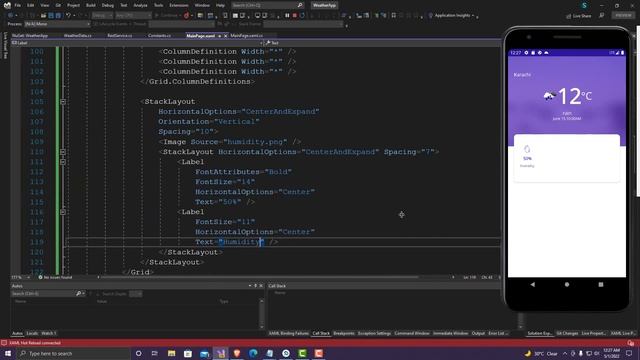640x360 pixels.
Task: Close the Autos panel
Action: pos(261,286)
